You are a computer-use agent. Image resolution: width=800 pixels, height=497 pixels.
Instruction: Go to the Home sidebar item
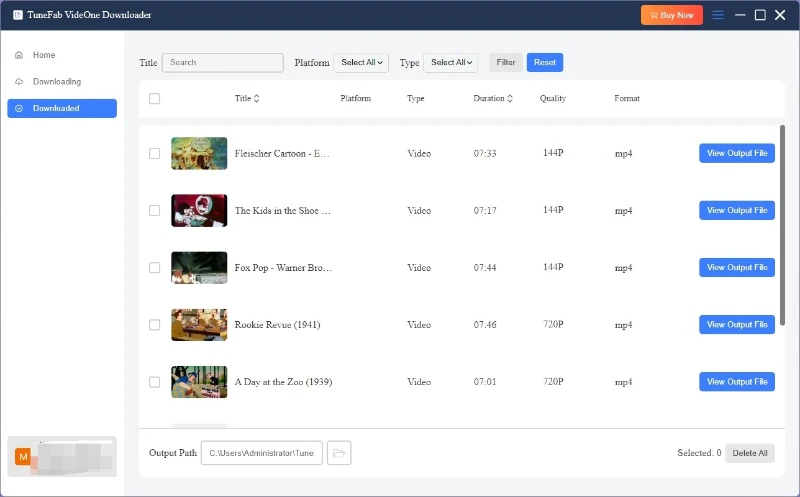click(x=44, y=55)
